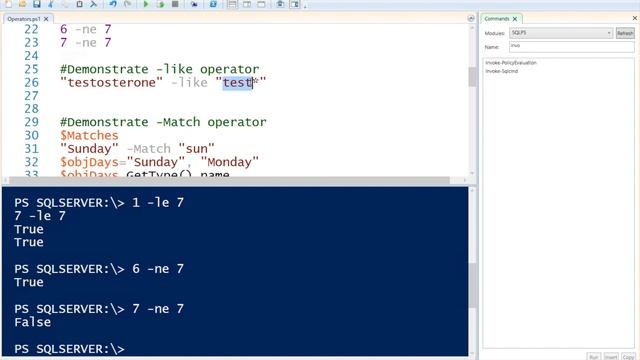Stop operation with the grey square icon
The image size is (640, 360).
pyautogui.click(x=175, y=4)
